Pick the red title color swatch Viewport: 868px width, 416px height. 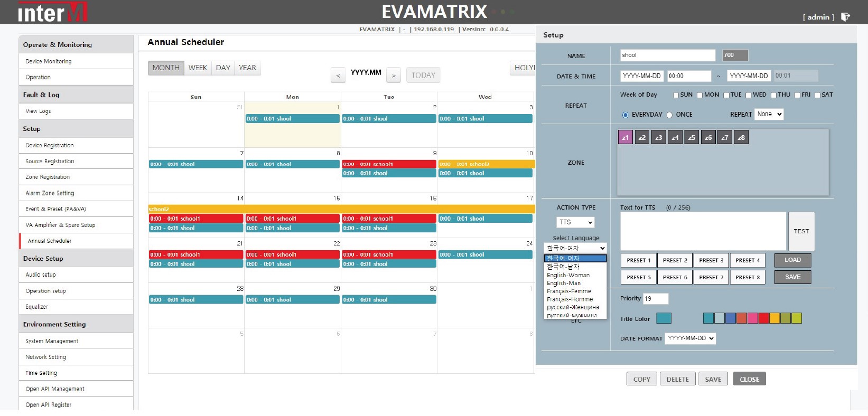click(x=763, y=318)
